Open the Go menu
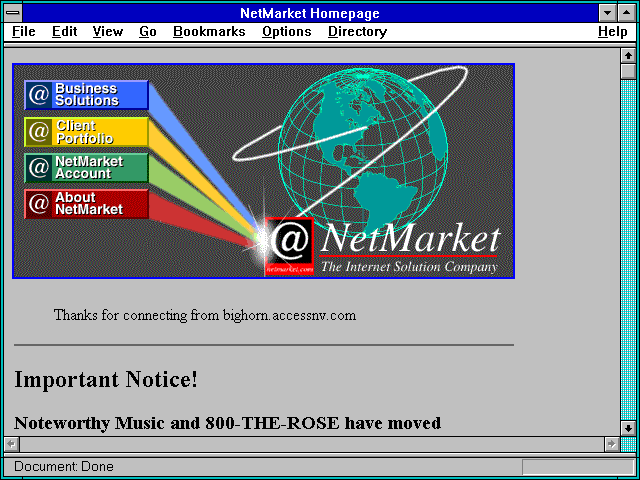Screen dimensions: 640x480 [147, 32]
